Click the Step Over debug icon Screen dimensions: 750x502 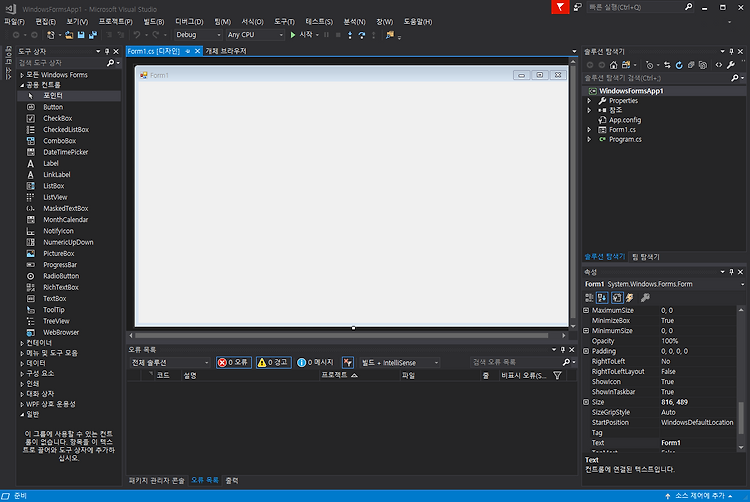point(362,35)
